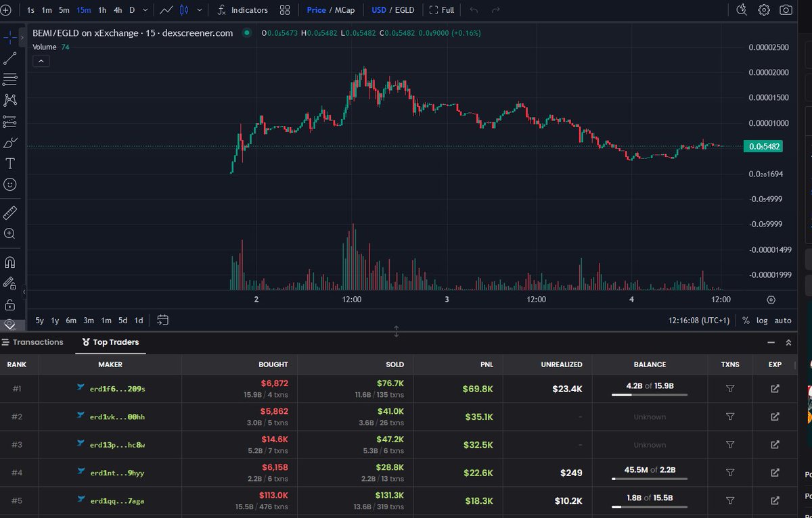Toggle percent scale on price axis
Screen dimensions: 812x518
[746, 321]
